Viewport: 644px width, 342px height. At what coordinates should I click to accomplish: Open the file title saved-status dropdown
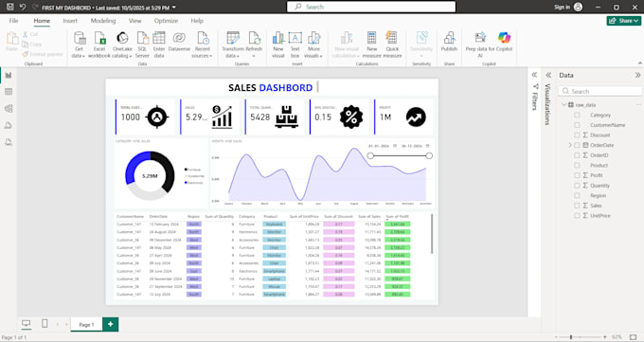coord(174,8)
